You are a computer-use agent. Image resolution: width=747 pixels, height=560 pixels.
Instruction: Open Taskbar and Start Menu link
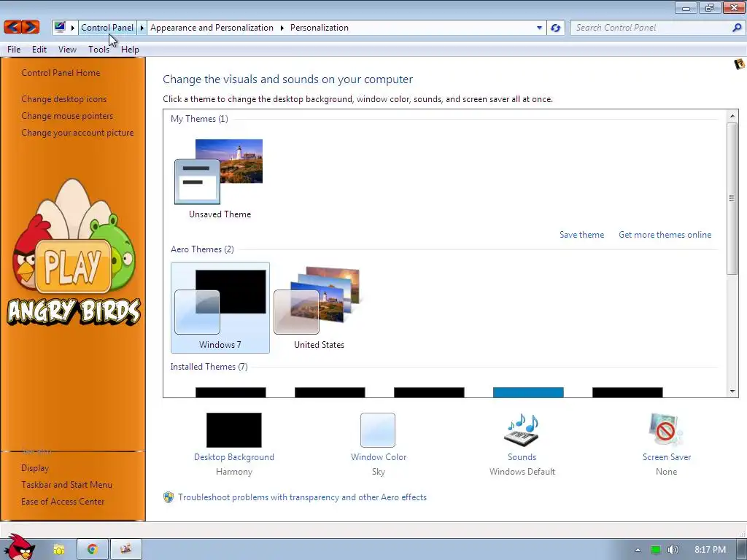[x=66, y=485]
